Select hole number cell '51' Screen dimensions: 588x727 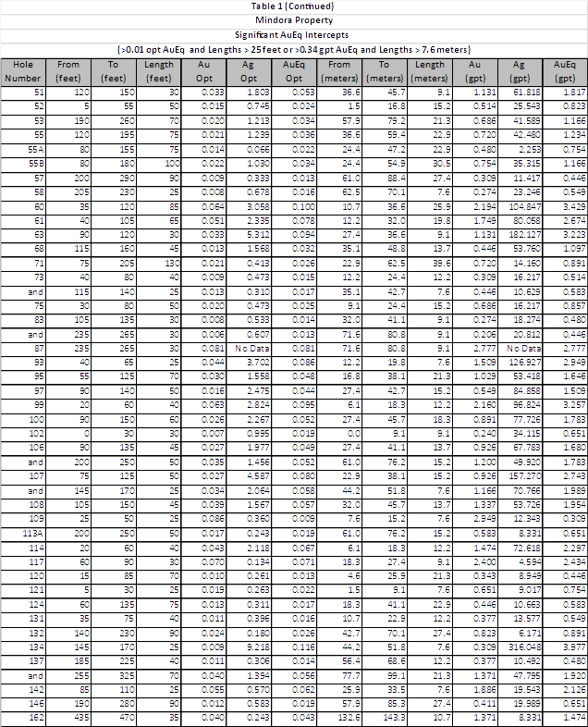(x=39, y=92)
